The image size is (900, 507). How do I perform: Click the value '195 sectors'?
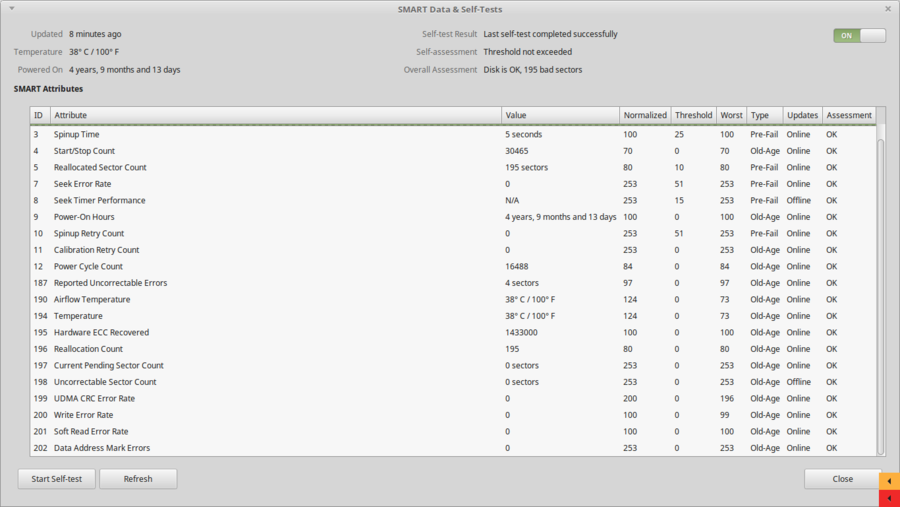tap(526, 168)
